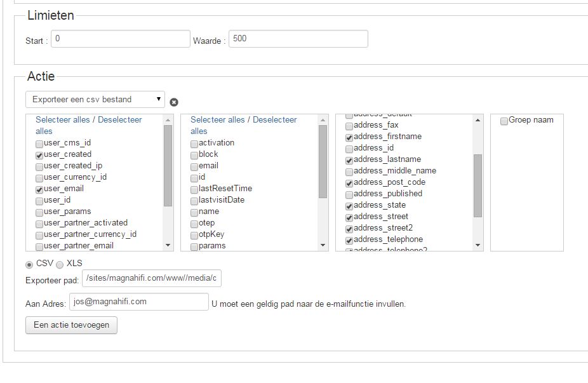Click the scrollbar thumb of address list

478,184
